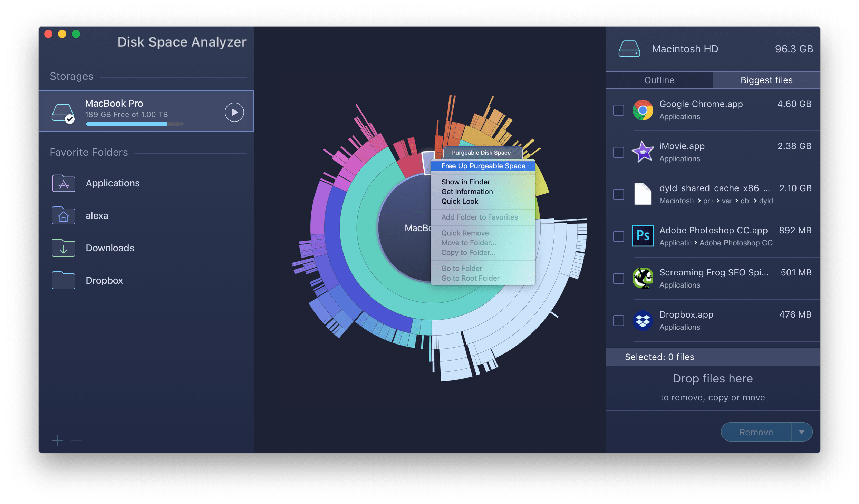Select Google Chrome.app in biggest files

(620, 110)
